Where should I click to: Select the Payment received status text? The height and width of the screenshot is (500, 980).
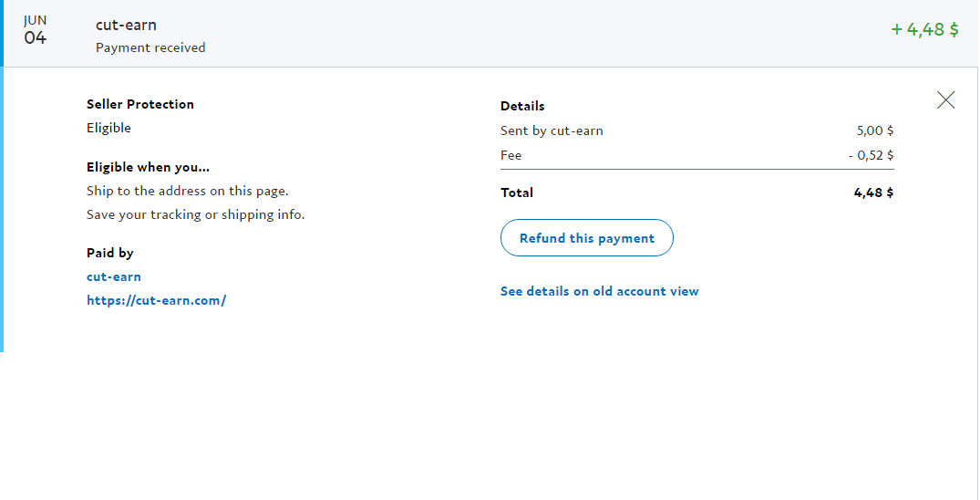coord(150,47)
